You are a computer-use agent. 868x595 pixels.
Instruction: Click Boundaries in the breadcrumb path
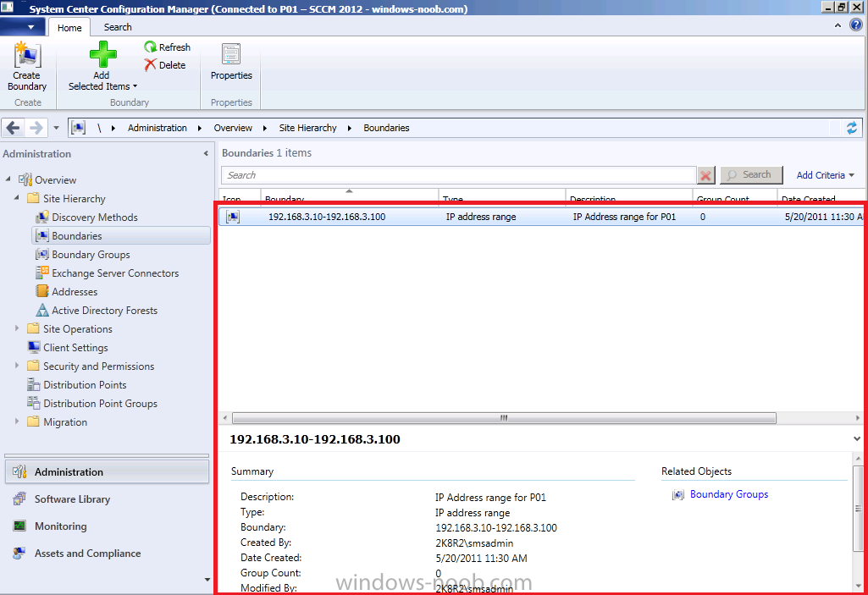click(x=386, y=128)
